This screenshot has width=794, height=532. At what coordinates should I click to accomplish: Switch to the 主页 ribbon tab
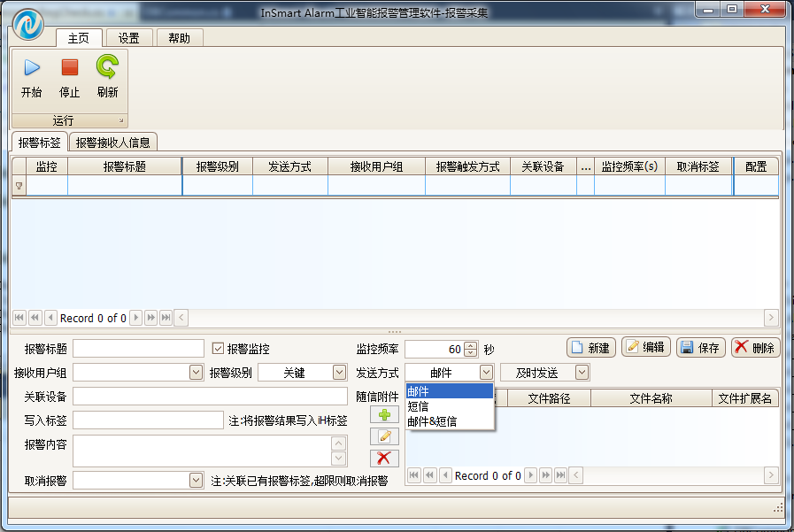pos(79,38)
